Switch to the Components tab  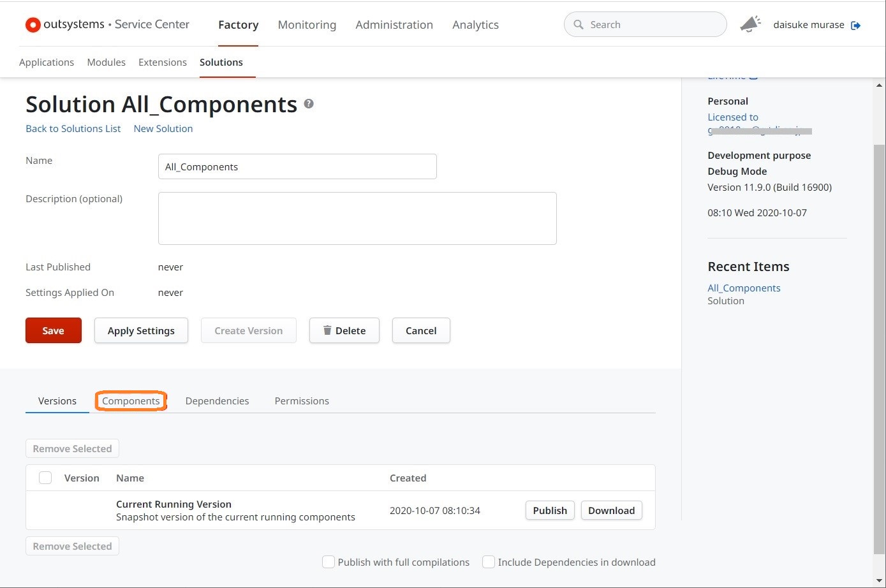coord(131,401)
